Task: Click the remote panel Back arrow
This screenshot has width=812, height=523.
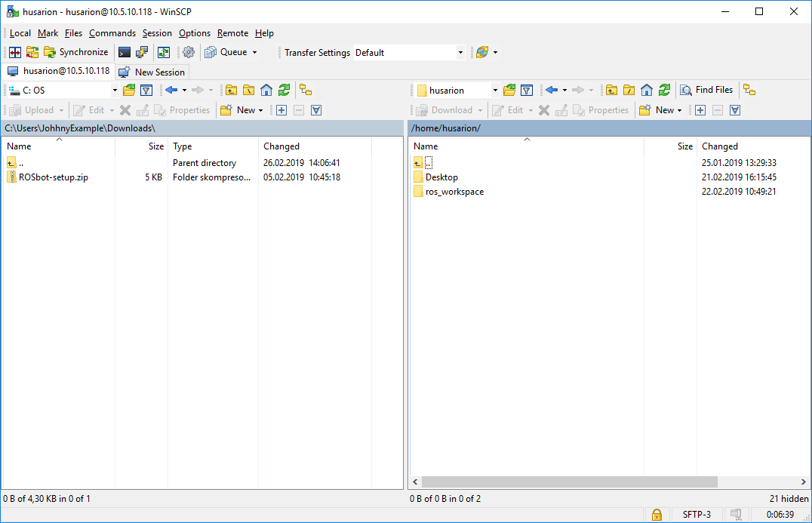Action: pos(552,90)
